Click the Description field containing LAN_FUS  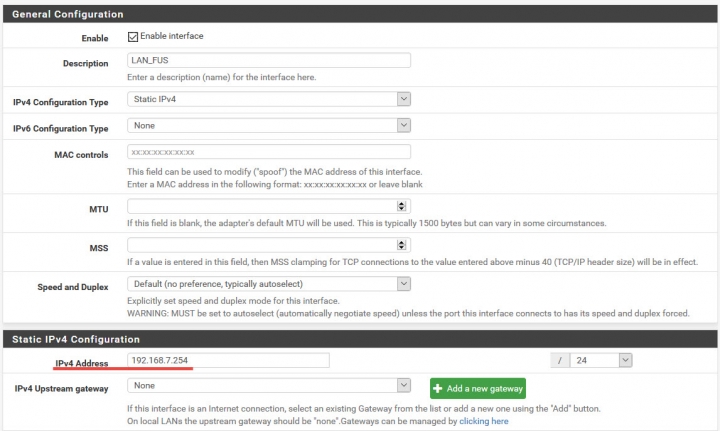pyautogui.click(x=269, y=60)
